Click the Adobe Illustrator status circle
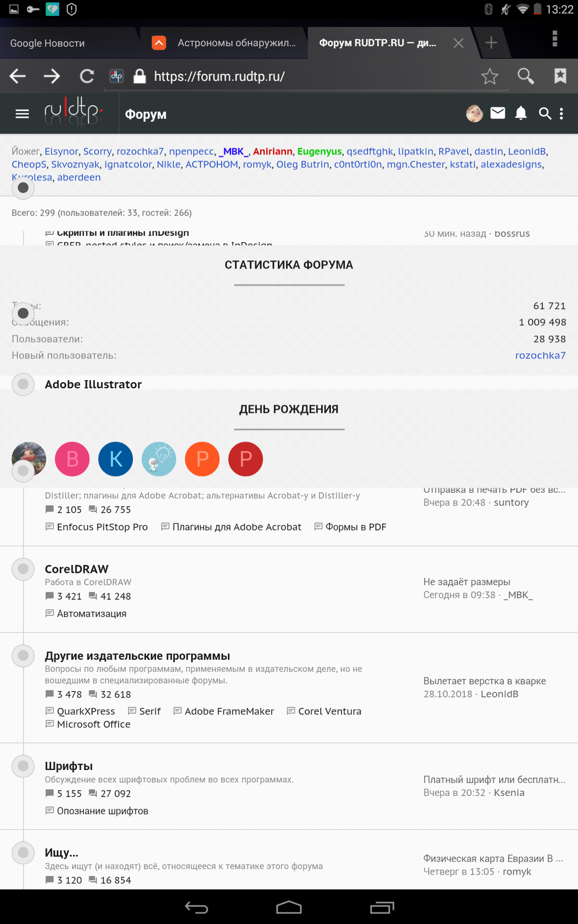578x924 pixels. point(23,384)
